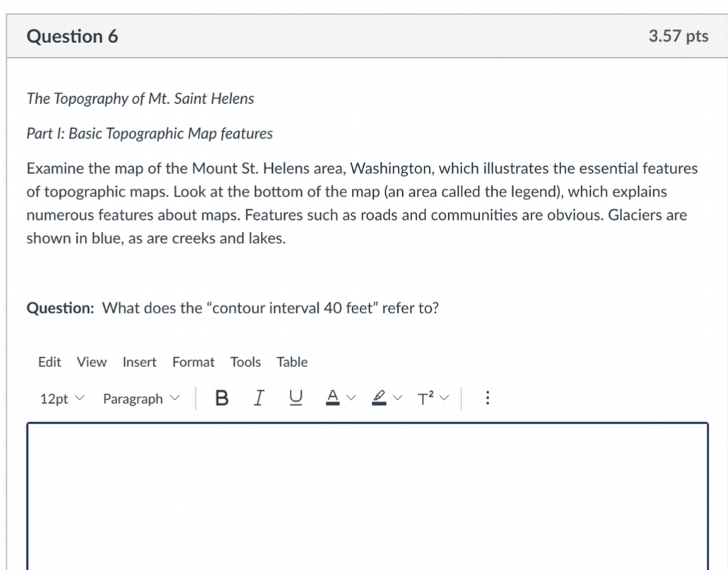This screenshot has height=570, width=728.
Task: Open the superscript options dropdown
Action: coord(444,398)
